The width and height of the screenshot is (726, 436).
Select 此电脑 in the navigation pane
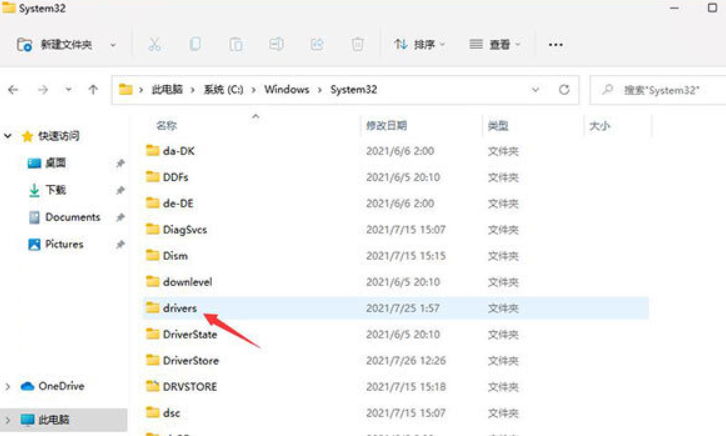pyautogui.click(x=54, y=420)
